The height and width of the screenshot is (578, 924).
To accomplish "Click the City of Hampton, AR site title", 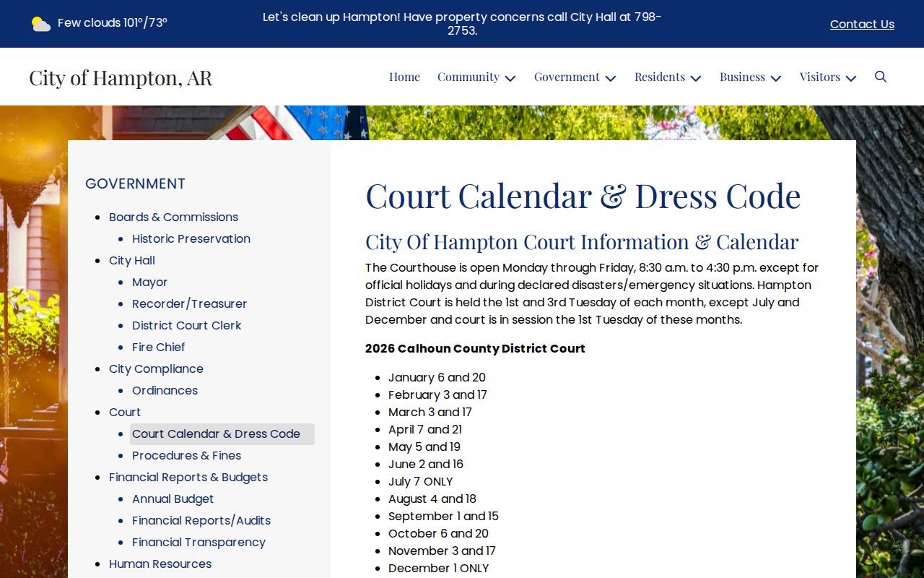I will coord(121,77).
